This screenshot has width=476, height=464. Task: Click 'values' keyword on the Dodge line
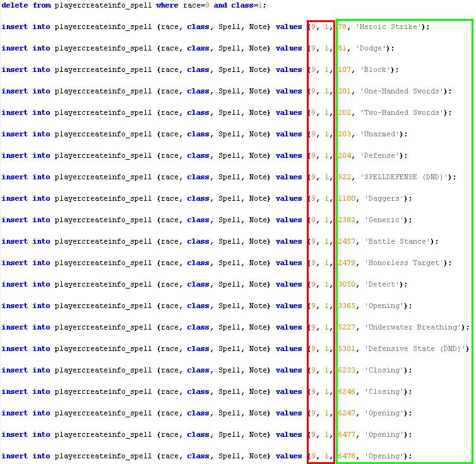[289, 48]
